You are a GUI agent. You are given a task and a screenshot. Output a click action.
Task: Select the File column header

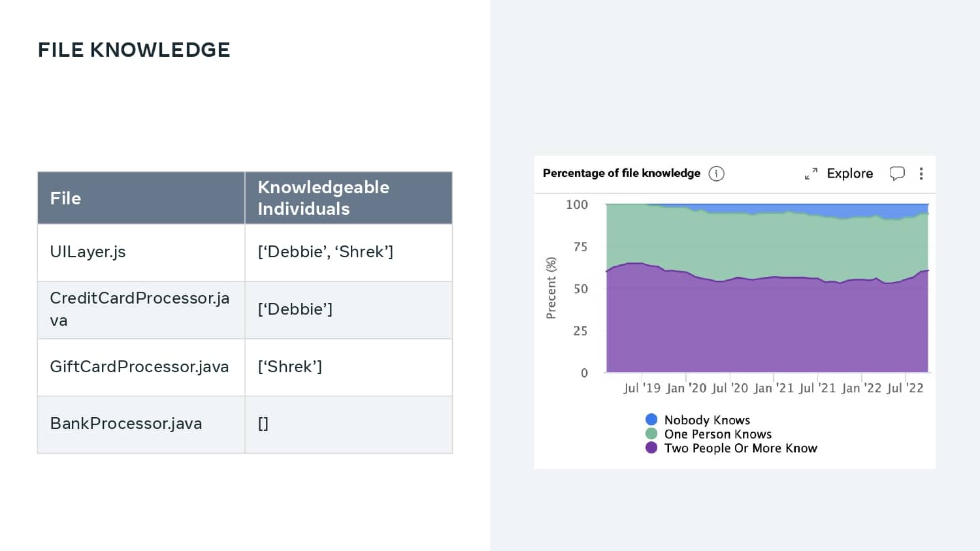(141, 198)
